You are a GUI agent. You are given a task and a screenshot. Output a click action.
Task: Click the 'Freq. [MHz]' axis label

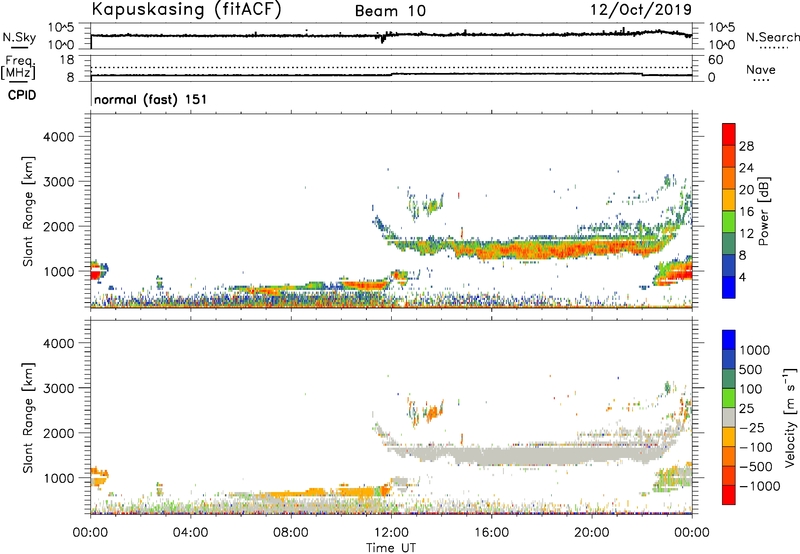[x=18, y=67]
